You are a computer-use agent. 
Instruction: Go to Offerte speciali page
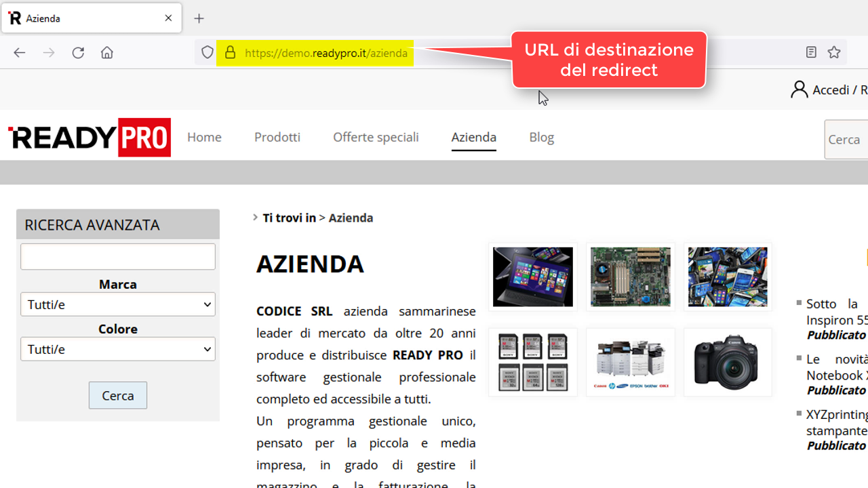coord(376,137)
